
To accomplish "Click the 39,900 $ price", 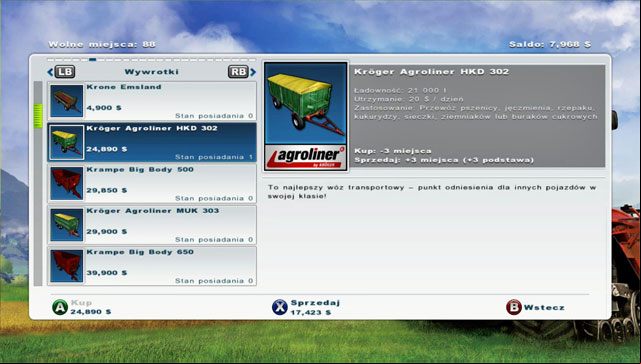I will tap(107, 273).
